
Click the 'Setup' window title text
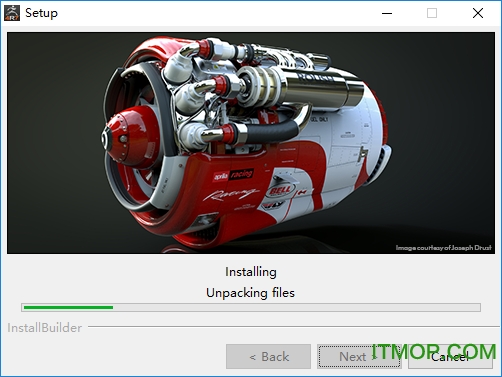point(41,13)
